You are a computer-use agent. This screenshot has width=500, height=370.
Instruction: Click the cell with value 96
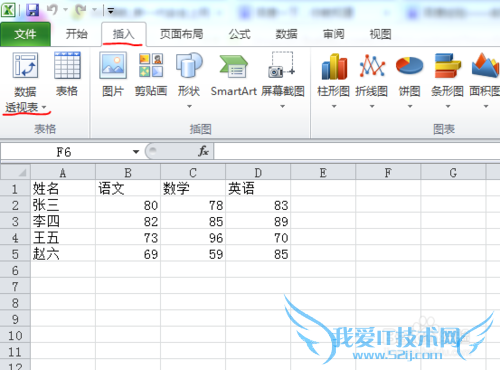pyautogui.click(x=193, y=238)
